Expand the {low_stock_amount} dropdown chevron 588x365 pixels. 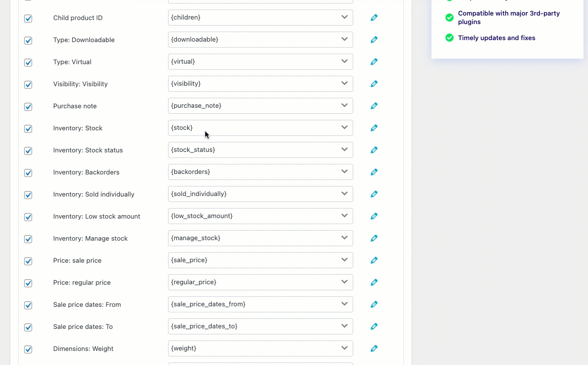pos(345,216)
